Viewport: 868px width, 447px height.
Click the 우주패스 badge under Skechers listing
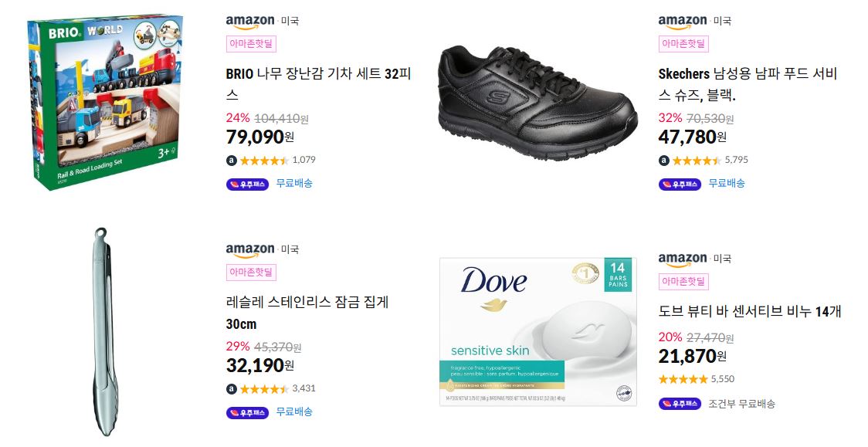click(680, 185)
